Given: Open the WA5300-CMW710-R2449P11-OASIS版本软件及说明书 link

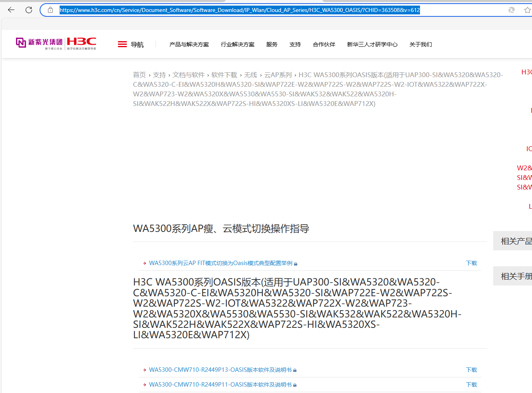Looking at the screenshot, I should pos(220,385).
